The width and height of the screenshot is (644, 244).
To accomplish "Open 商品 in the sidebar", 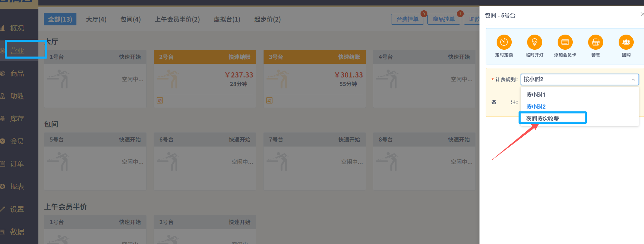I will click(17, 73).
